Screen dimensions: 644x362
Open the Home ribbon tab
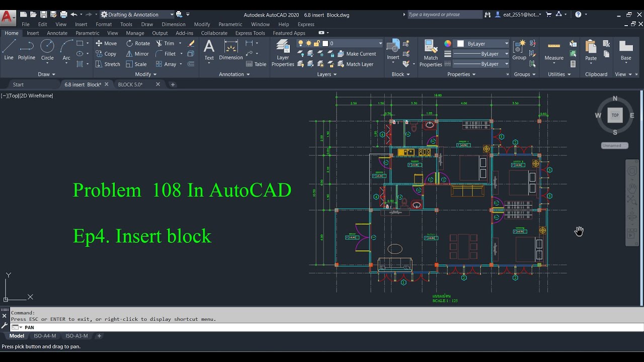[x=11, y=33]
